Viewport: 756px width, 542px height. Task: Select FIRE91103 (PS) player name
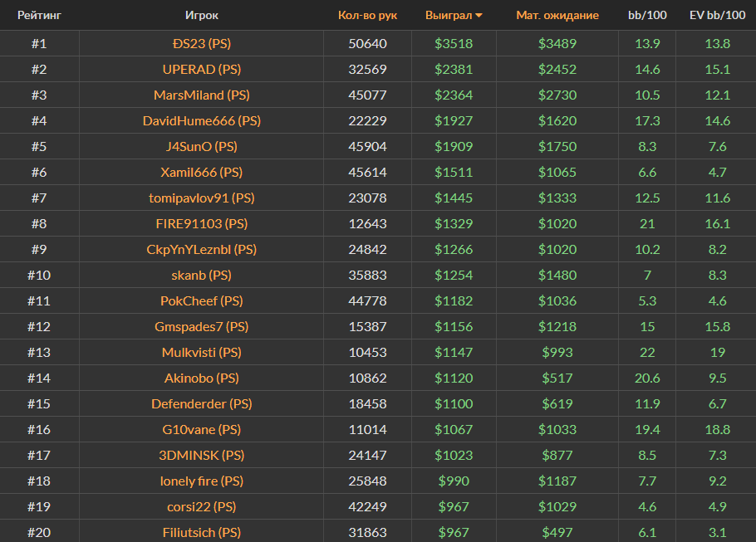pyautogui.click(x=201, y=223)
